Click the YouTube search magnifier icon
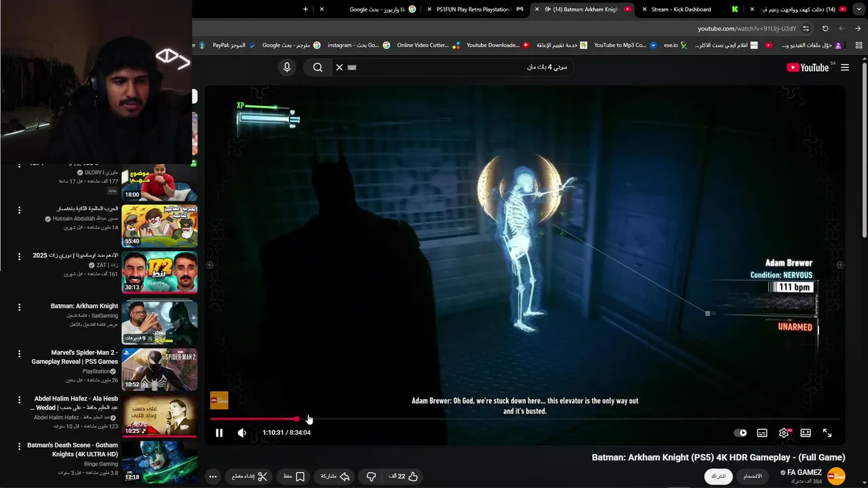 317,67
